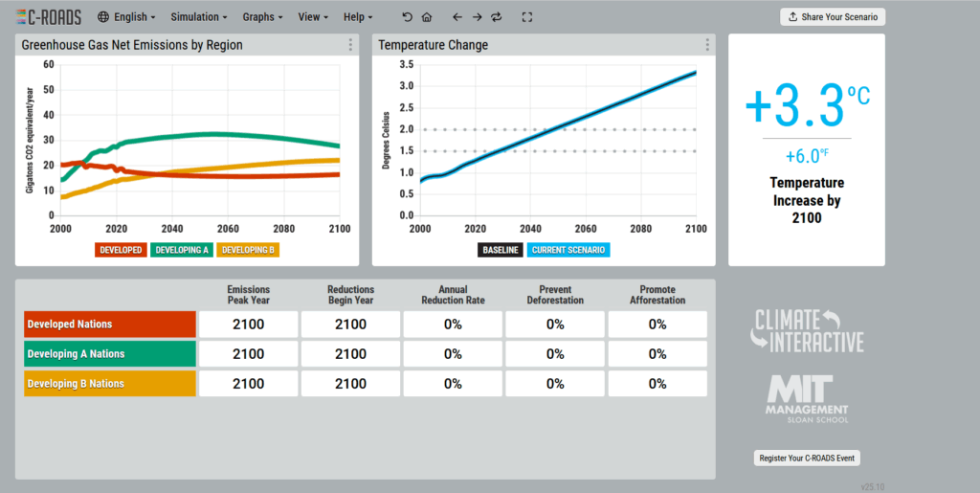Expand the Graphs dropdown menu
Viewport: 980px width, 493px height.
coord(262,17)
